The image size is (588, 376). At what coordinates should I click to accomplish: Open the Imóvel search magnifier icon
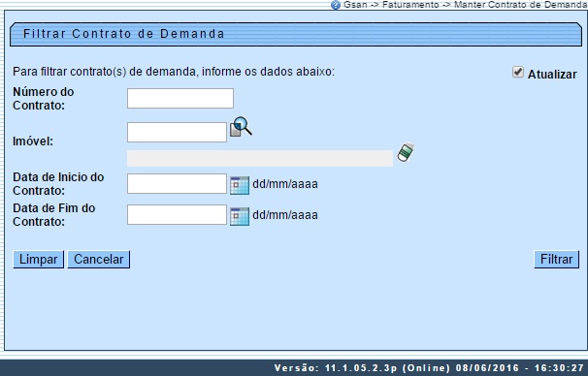coord(241,127)
